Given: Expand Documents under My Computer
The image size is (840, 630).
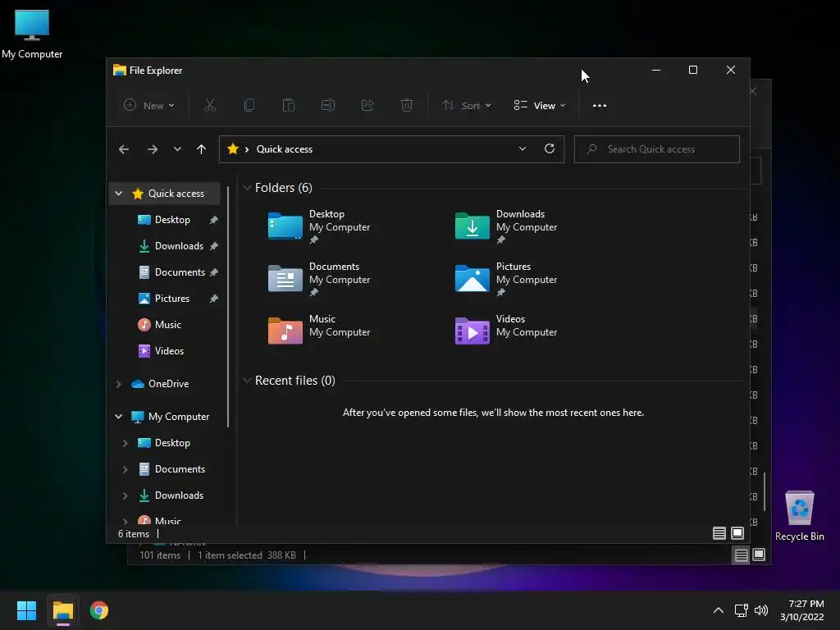Looking at the screenshot, I should (125, 469).
